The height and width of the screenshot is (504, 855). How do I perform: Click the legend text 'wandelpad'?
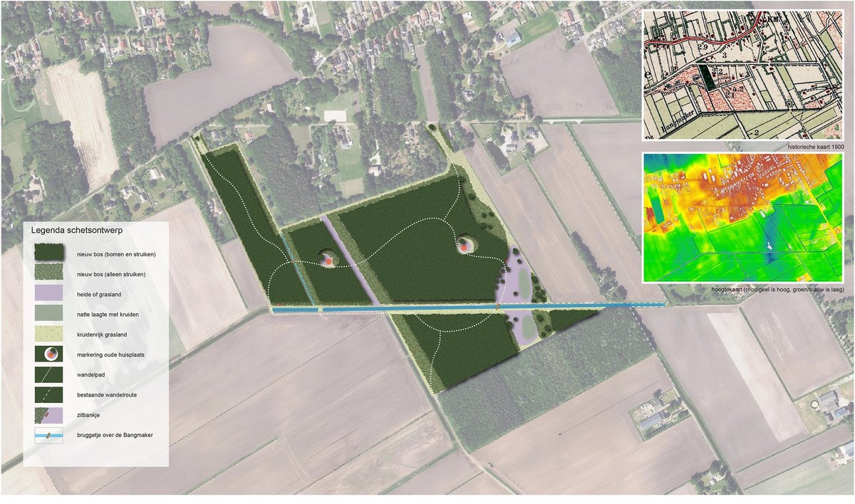[x=92, y=375]
